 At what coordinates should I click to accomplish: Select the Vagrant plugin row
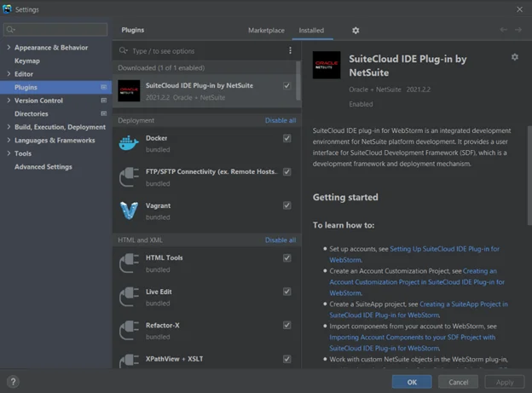[x=206, y=211]
